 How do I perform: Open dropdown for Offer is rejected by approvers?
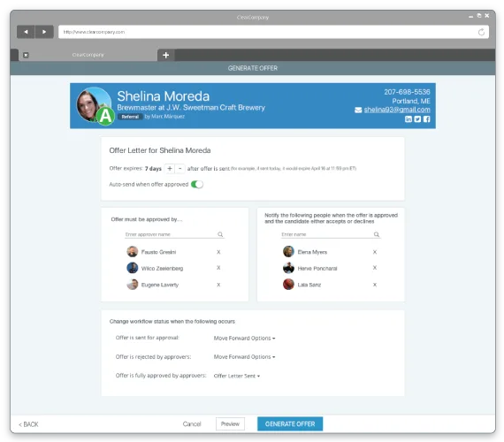(244, 357)
